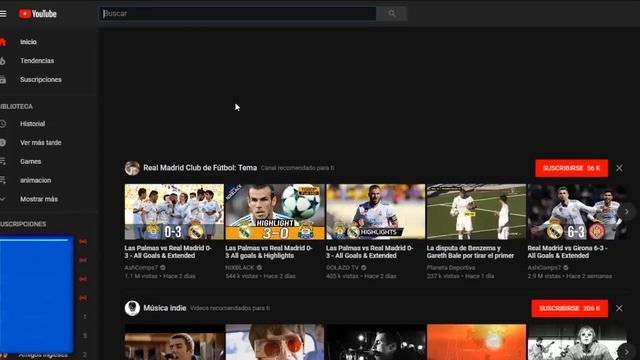Open the Música indie channel avatar

click(132, 309)
